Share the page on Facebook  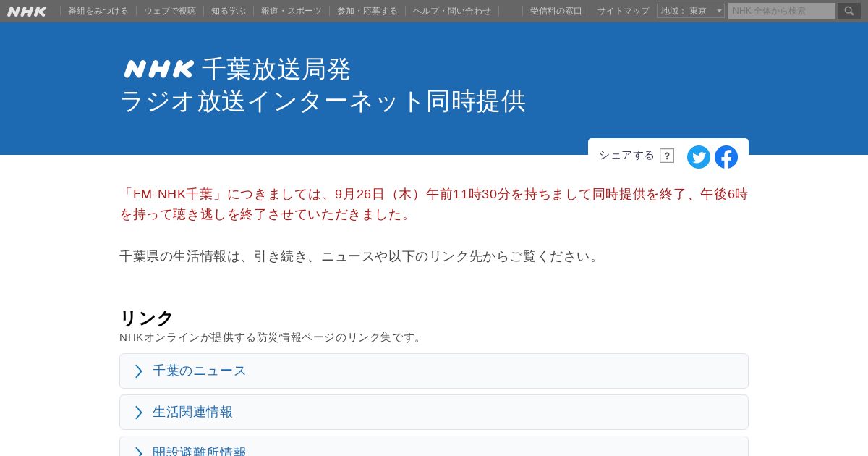[x=726, y=157]
